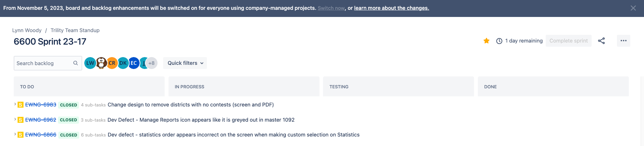Dismiss the announcement banner with X
644x146 pixels.
tap(633, 8)
